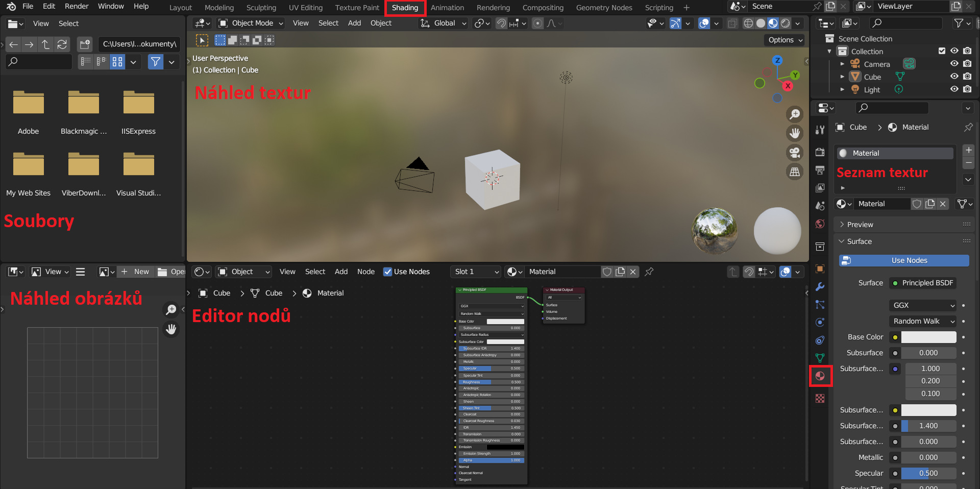Click the Principled BSDF surface shader button
The image size is (980, 489).
(923, 283)
